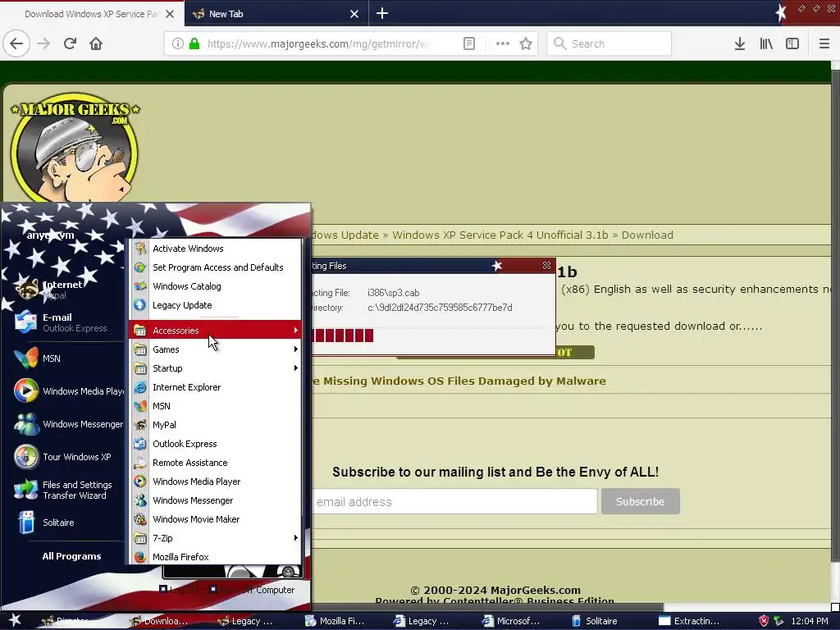Open Set Program Access and Defaults
This screenshot has width=840, height=630.
(215, 267)
